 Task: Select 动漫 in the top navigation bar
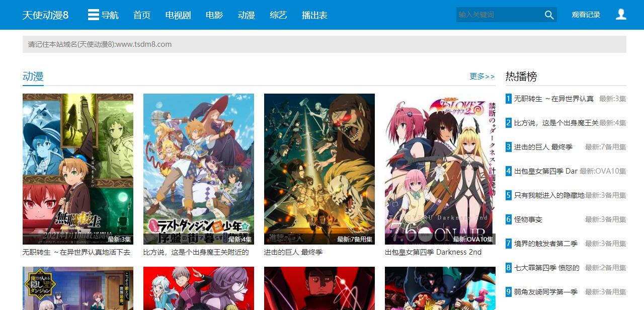[x=247, y=15]
